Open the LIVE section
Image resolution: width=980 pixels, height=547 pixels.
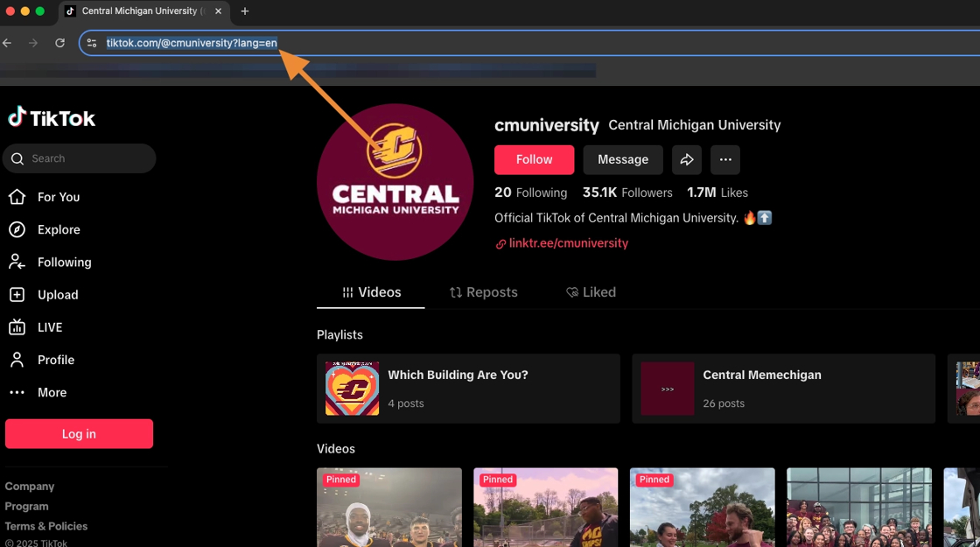36,327
